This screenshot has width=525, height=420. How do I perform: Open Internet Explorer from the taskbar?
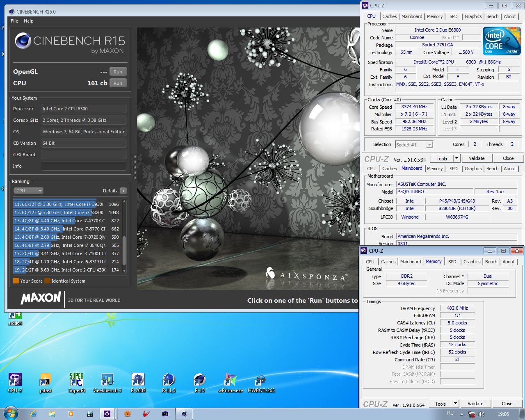(34, 414)
